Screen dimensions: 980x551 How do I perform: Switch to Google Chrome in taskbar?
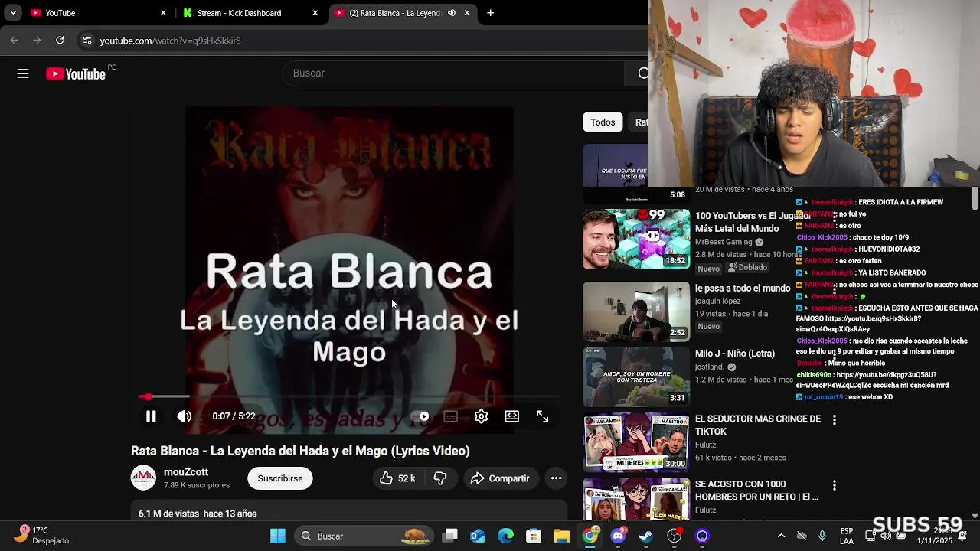(x=590, y=536)
